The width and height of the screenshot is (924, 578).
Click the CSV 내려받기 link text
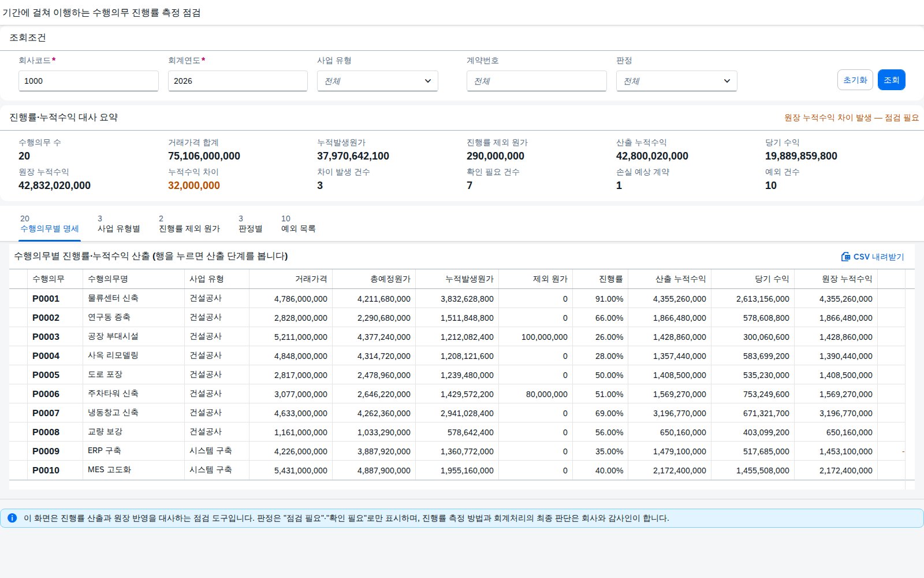tap(879, 257)
